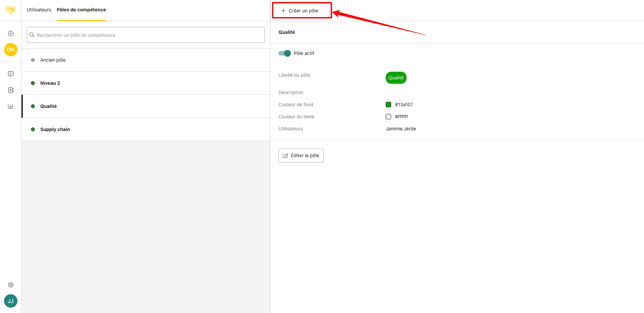Open the settings gear icon
This screenshot has height=313, width=644.
click(x=11, y=285)
